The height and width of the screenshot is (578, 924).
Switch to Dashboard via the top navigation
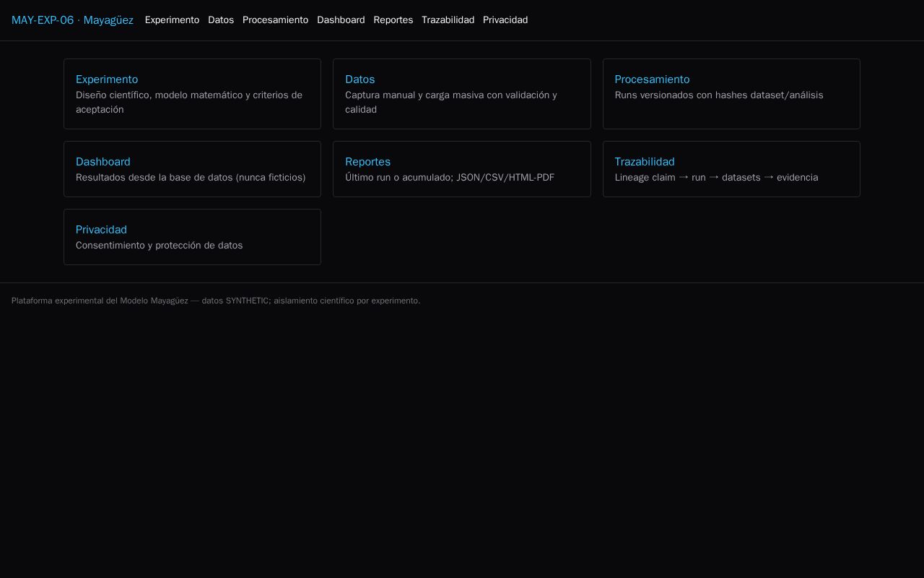click(x=341, y=20)
